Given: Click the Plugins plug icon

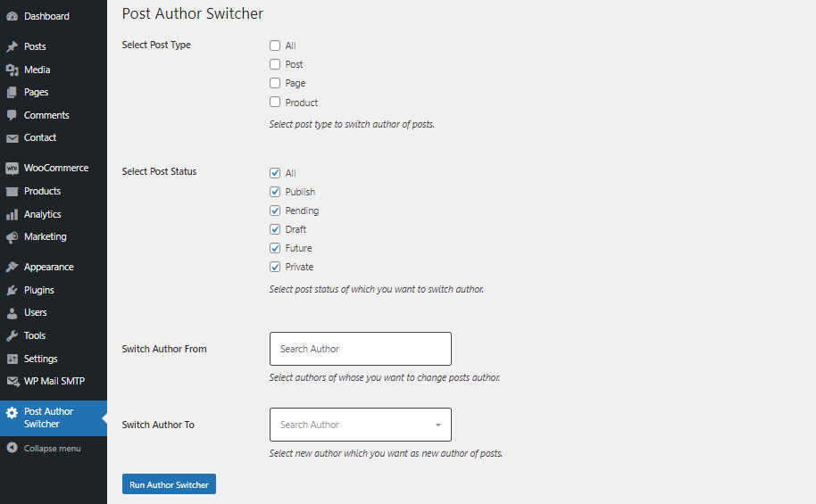Looking at the screenshot, I should point(12,290).
